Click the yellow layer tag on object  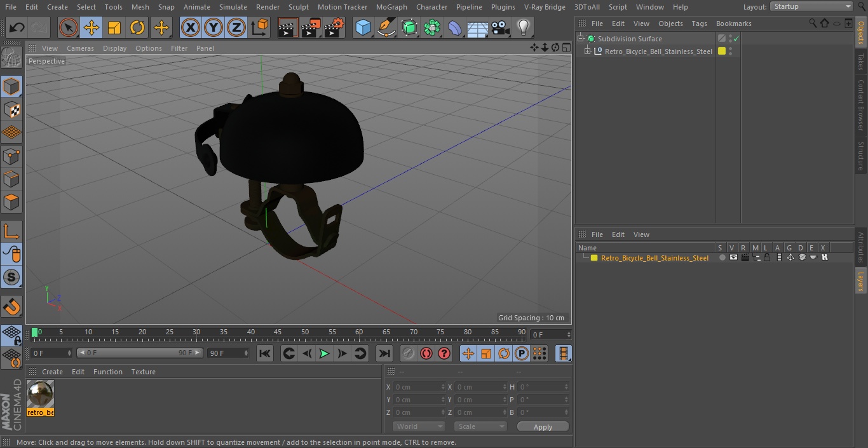pyautogui.click(x=722, y=51)
